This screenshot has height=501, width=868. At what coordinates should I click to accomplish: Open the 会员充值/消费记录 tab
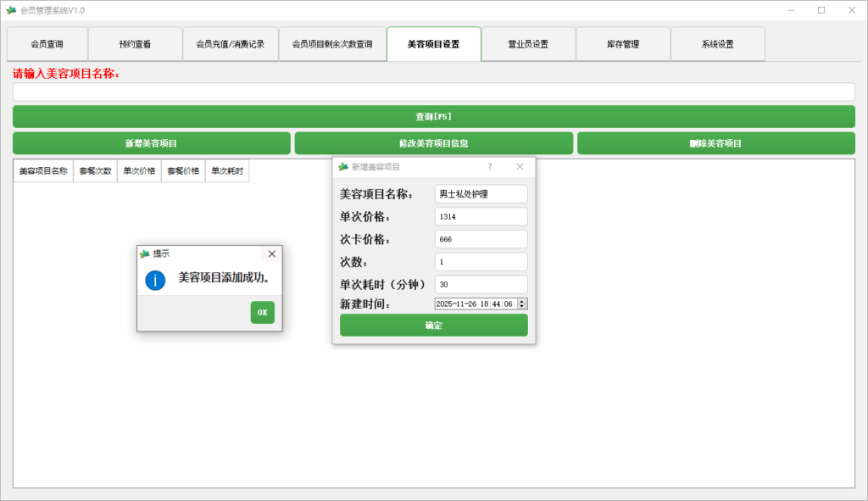(x=230, y=43)
